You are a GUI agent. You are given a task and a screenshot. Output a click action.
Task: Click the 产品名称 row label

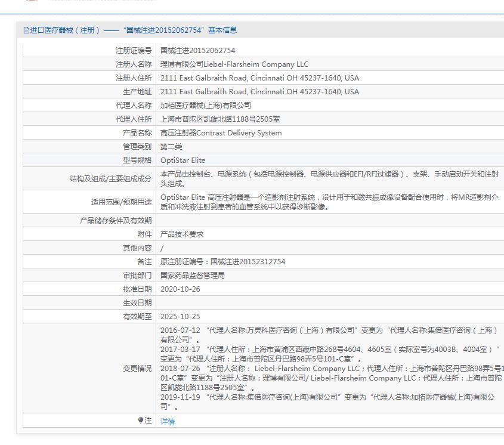(137, 133)
